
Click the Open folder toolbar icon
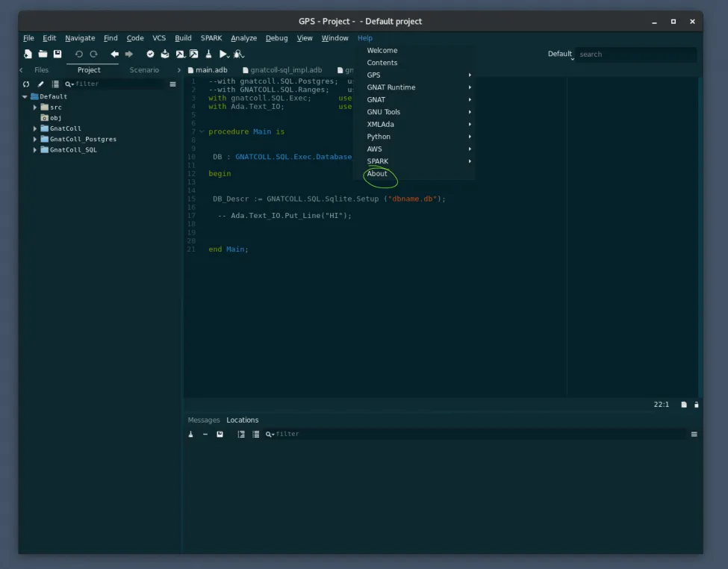point(43,55)
